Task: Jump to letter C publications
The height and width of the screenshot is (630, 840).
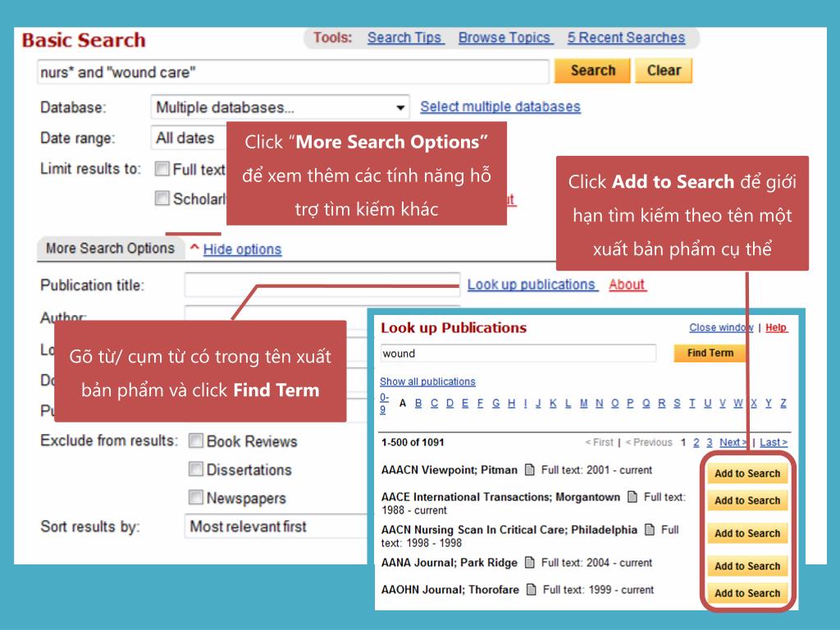Action: [434, 404]
